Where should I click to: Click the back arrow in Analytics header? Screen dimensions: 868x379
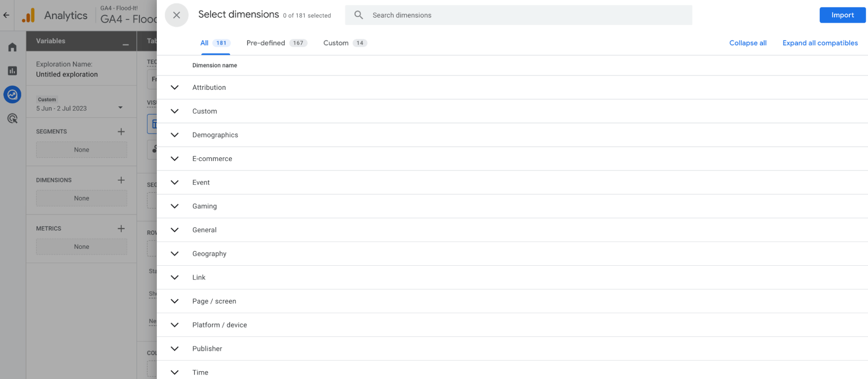[6, 15]
